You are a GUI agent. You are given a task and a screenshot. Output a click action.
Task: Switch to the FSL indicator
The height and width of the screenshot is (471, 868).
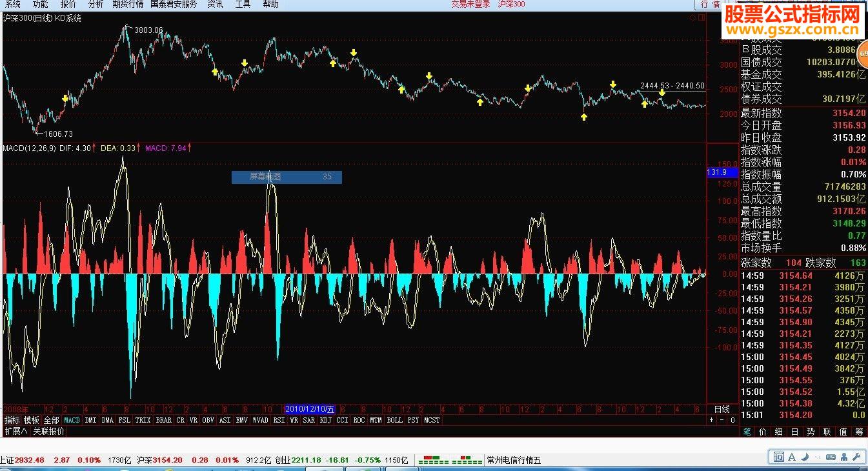tap(124, 420)
